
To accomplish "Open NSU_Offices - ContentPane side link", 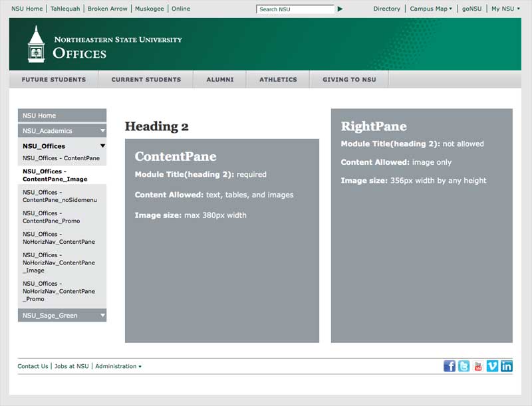I will (x=61, y=158).
